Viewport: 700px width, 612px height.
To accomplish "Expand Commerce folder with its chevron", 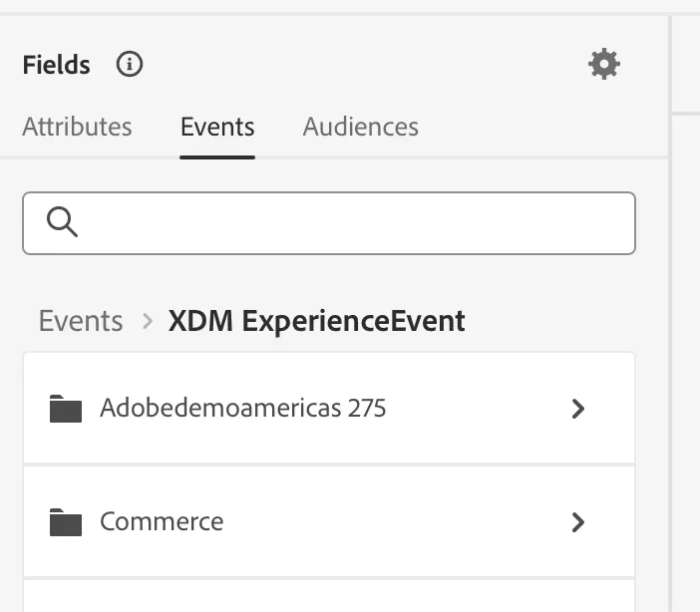I will (x=578, y=522).
